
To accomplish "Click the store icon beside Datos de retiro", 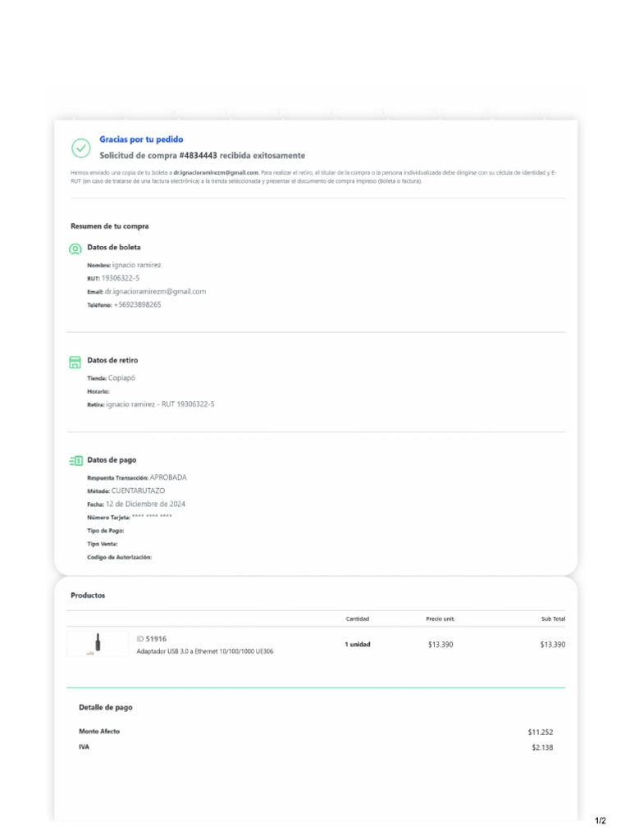I will (75, 362).
